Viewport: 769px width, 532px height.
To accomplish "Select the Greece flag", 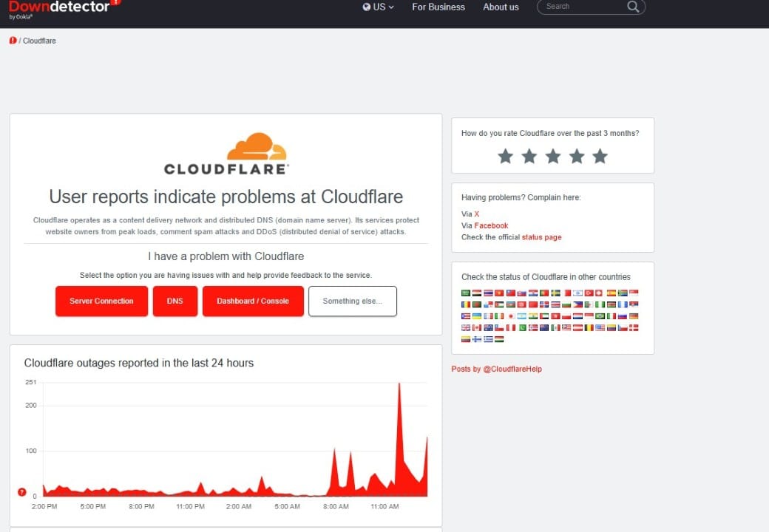I will [488, 339].
